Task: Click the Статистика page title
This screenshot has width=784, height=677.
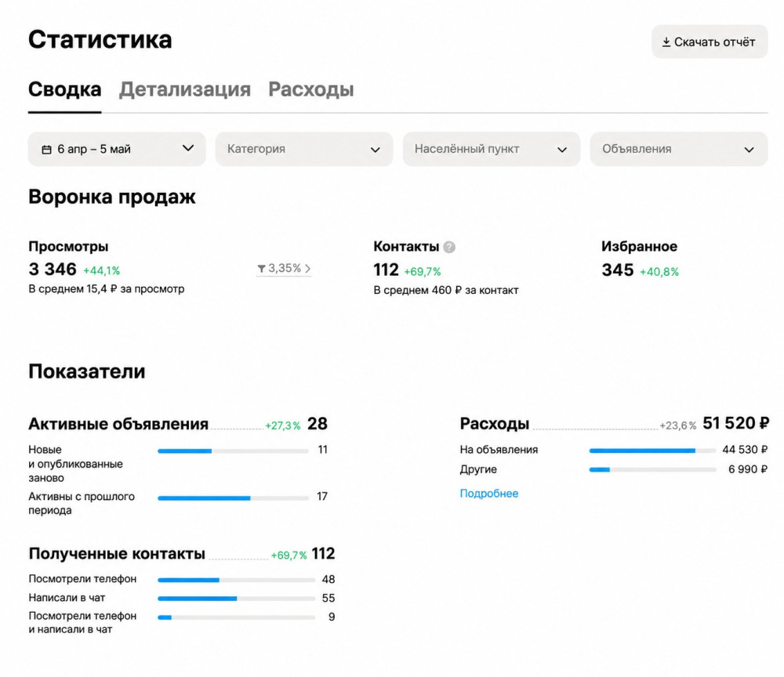Action: pos(100,40)
